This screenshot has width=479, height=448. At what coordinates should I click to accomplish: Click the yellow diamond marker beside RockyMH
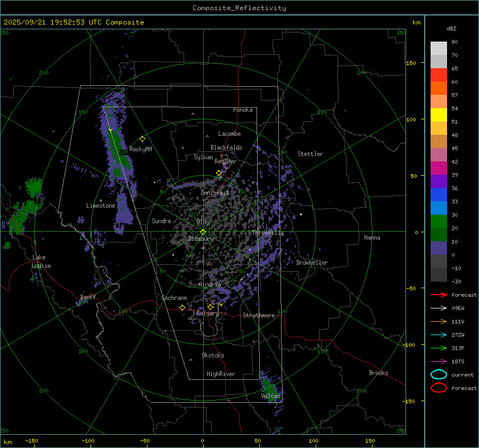tap(142, 139)
